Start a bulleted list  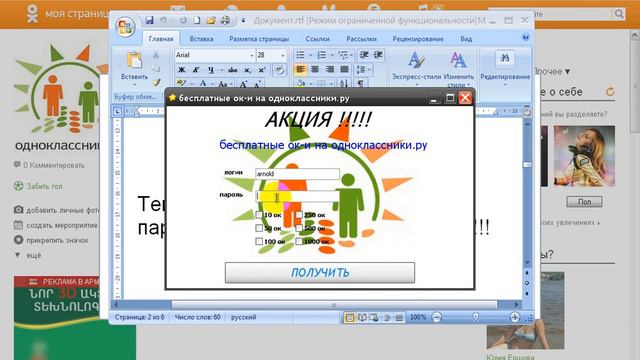pos(300,55)
